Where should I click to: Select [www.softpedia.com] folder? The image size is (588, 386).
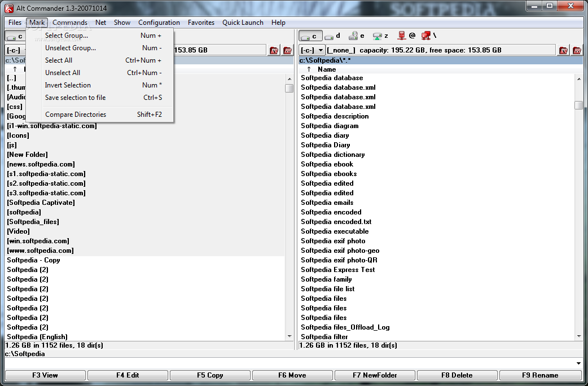click(41, 251)
